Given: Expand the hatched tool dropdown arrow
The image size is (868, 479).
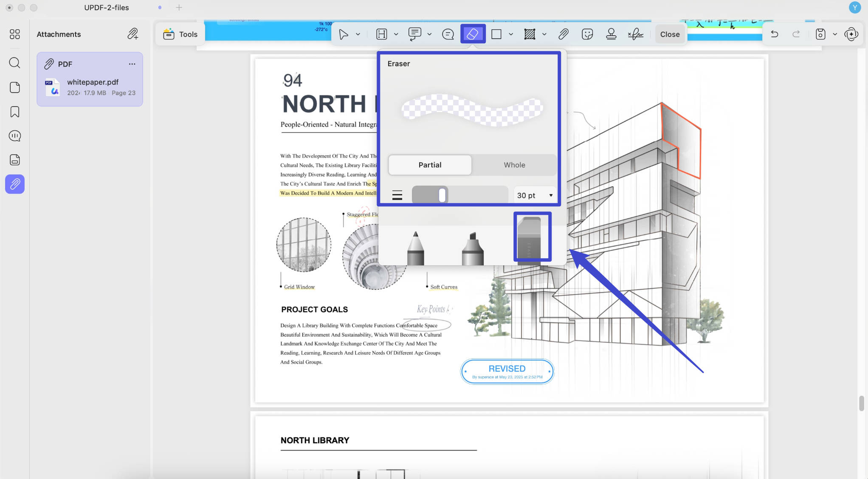Looking at the screenshot, I should pyautogui.click(x=544, y=34).
